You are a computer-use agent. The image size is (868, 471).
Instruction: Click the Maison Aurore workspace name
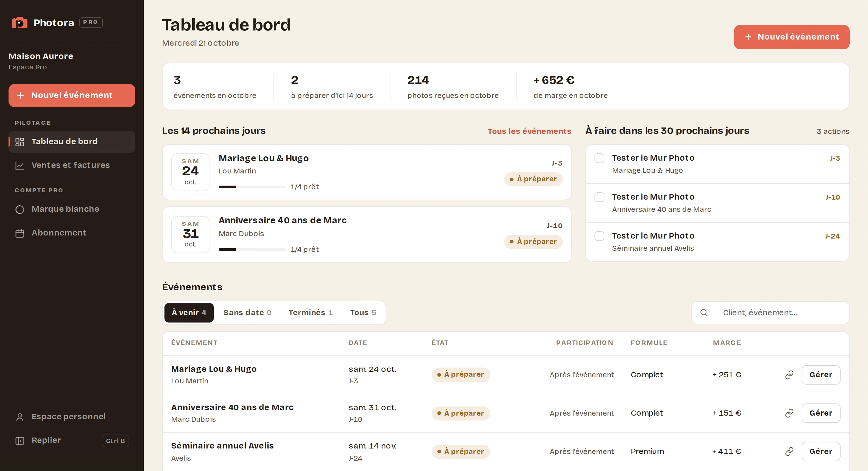tap(41, 56)
